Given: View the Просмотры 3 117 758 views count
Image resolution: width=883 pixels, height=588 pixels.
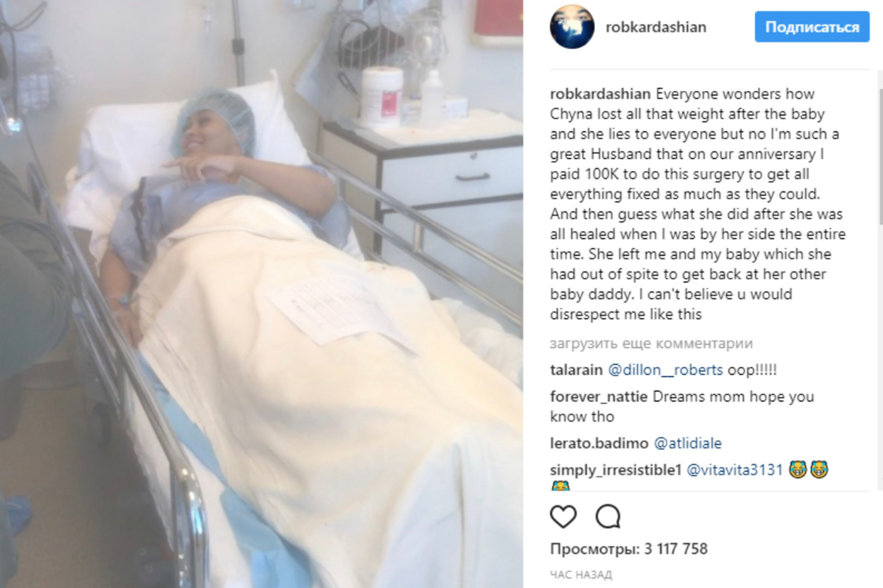Looking at the screenshot, I should coord(629,549).
